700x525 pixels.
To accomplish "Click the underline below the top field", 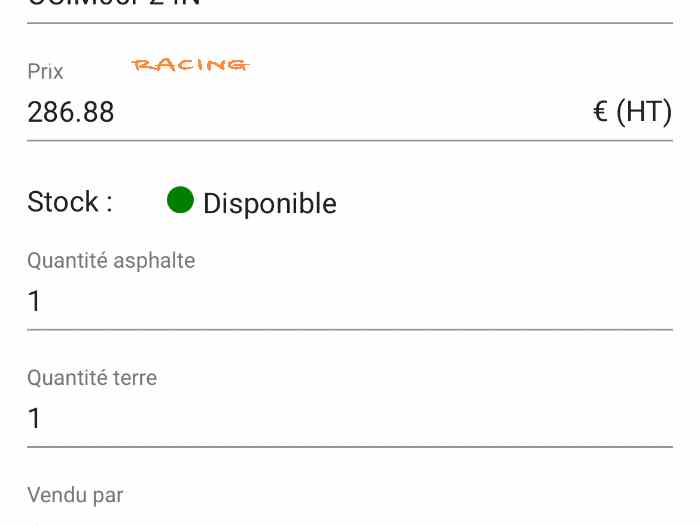I will (350, 23).
